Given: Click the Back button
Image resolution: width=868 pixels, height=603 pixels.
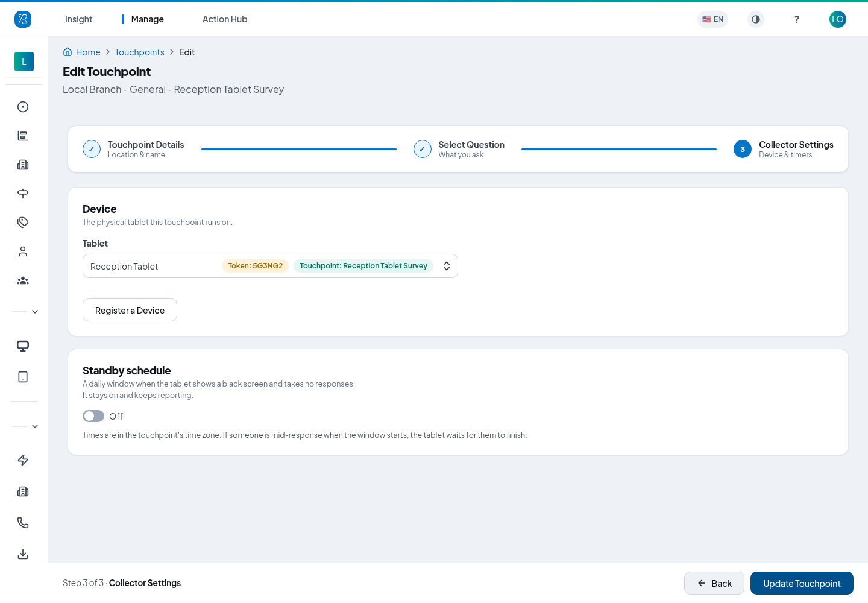Looking at the screenshot, I should coord(714,583).
